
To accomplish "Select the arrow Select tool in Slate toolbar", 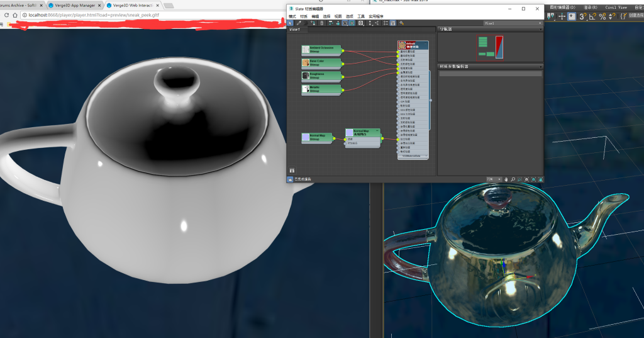I will point(290,23).
